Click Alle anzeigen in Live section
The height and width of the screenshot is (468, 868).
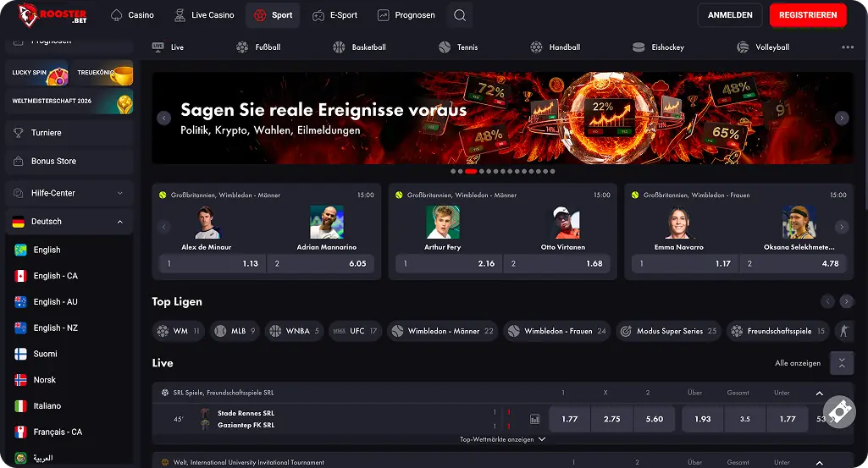798,363
